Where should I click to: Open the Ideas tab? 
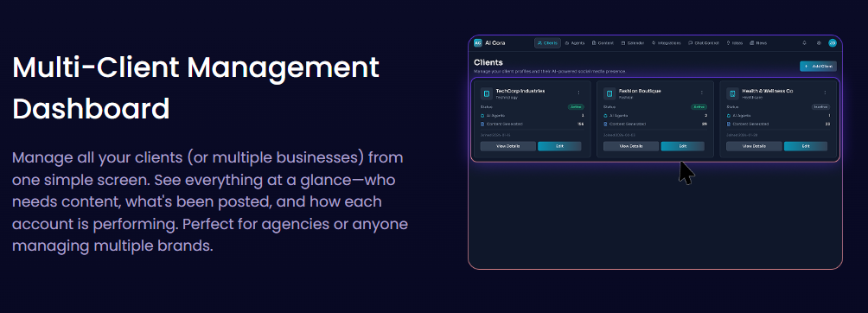[x=735, y=42]
